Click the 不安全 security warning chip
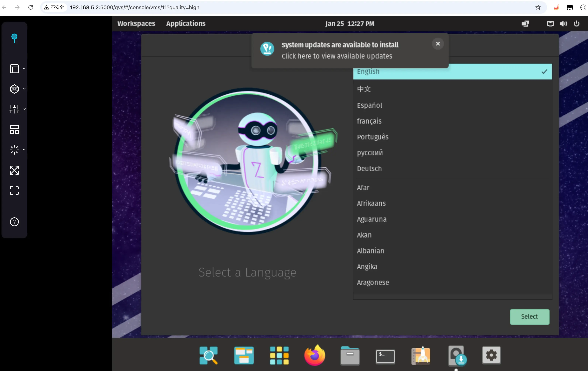 pos(54,7)
